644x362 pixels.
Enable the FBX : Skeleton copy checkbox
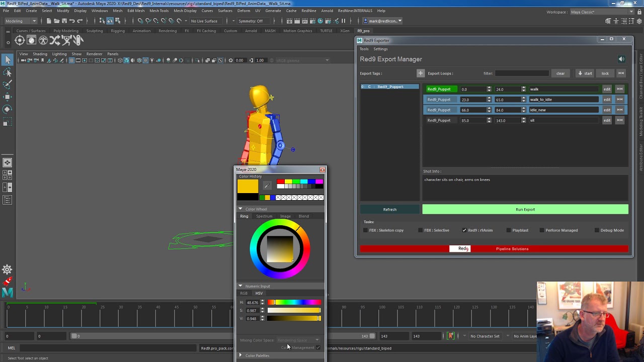[365, 230]
